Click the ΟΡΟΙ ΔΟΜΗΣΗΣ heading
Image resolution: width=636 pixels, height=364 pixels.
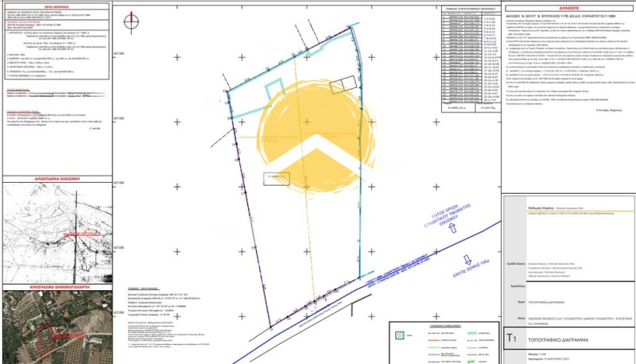point(56,7)
